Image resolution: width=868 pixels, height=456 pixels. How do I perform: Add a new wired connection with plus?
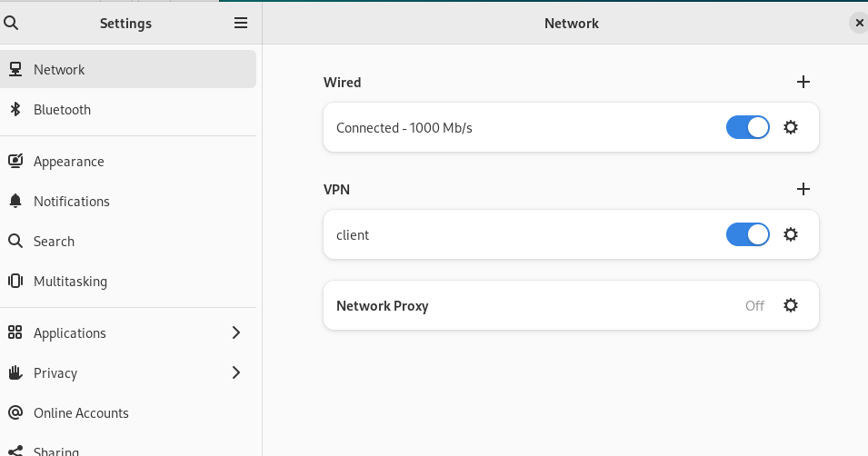pos(803,82)
